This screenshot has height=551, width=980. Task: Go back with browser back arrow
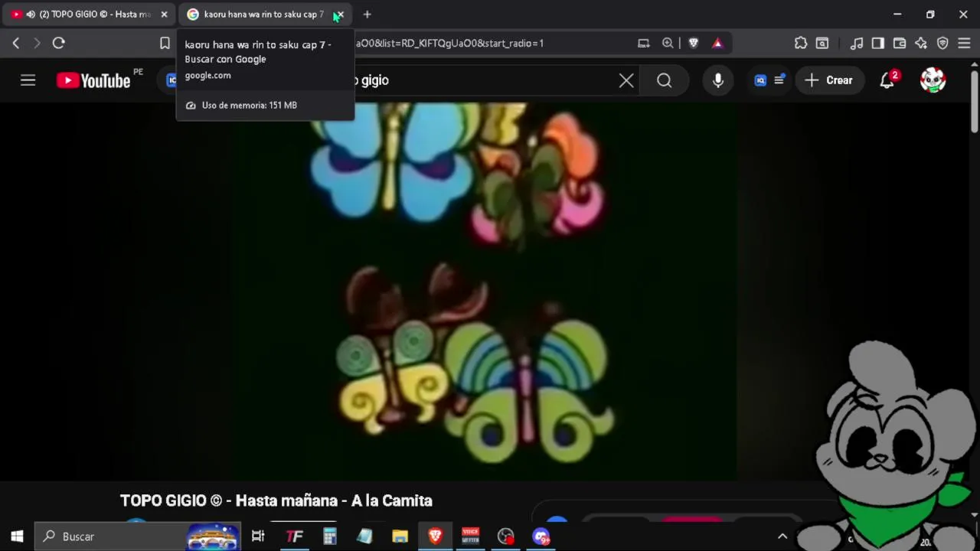[x=16, y=43]
